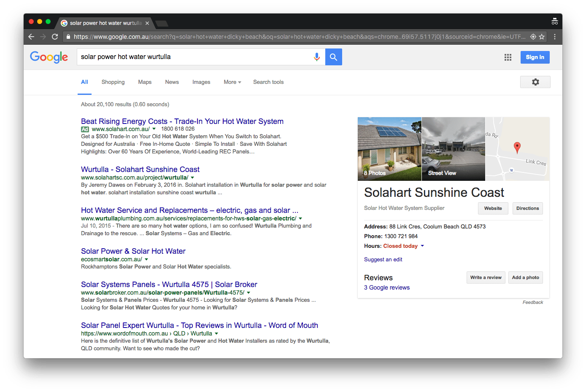This screenshot has height=392, width=586.
Task: Switch to the Images tab
Action: [x=201, y=82]
